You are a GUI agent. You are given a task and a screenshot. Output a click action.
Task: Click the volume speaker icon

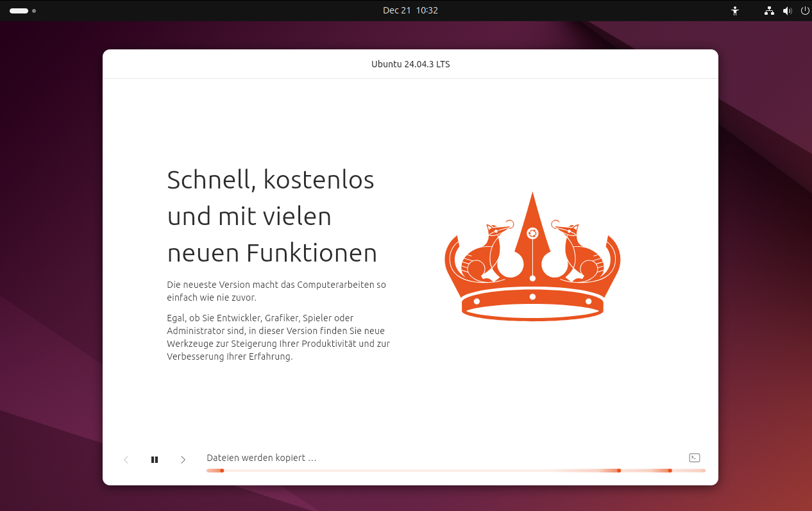coord(787,10)
